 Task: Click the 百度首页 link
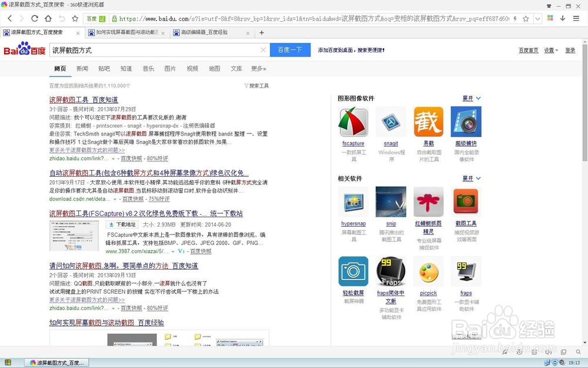pos(529,50)
